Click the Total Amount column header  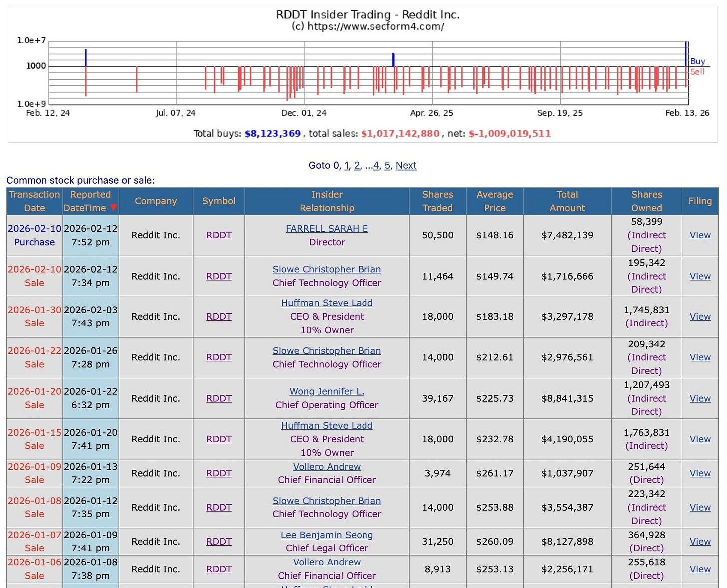[x=567, y=201]
